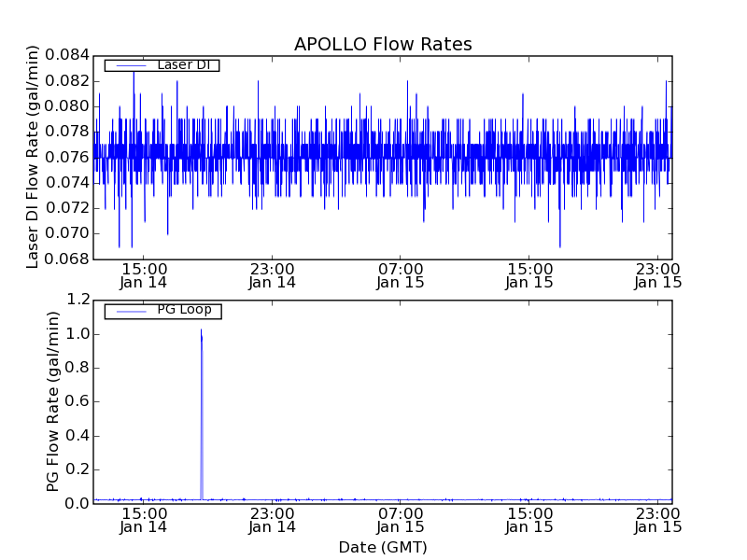Image resolution: width=747 pixels, height=560 pixels.
Task: Click the Date (GMT) x-axis label
Action: tap(383, 547)
